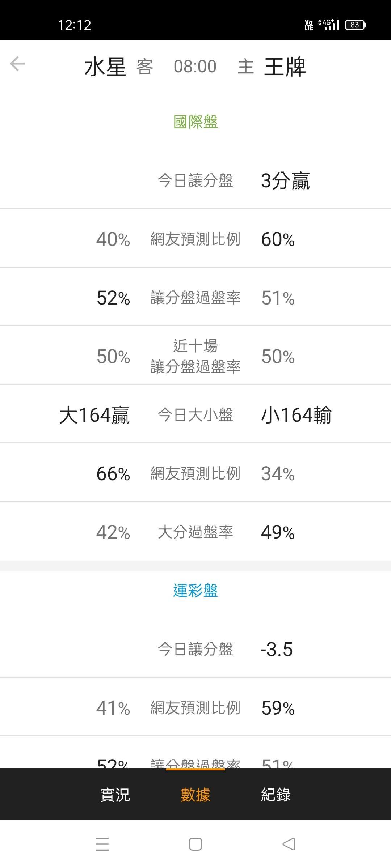Image resolution: width=391 pixels, height=868 pixels.
Task: Tap the battery level indicator
Action: coord(355,25)
